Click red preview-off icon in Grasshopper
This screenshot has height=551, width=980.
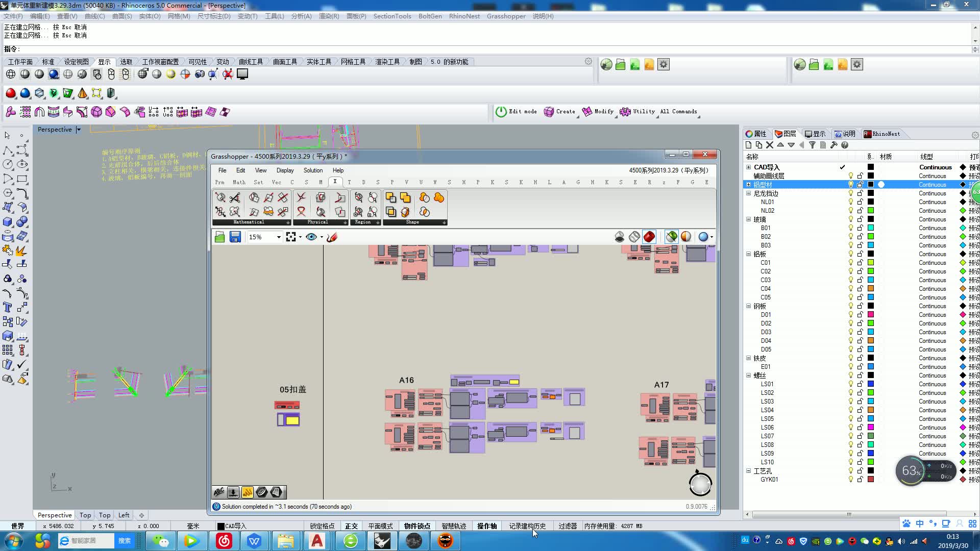click(x=649, y=237)
